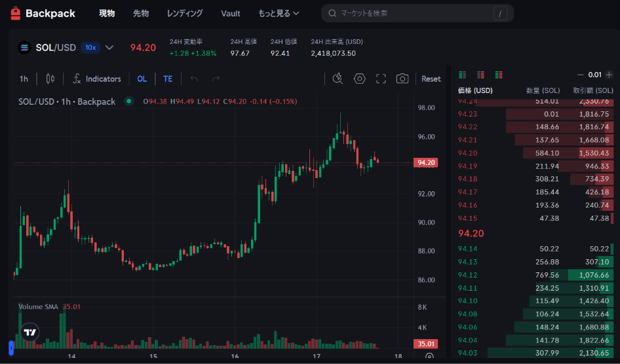Image resolution: width=620 pixels, height=364 pixels.
Task: Expand the SOL/USD market selector chevron
Action: (x=109, y=47)
